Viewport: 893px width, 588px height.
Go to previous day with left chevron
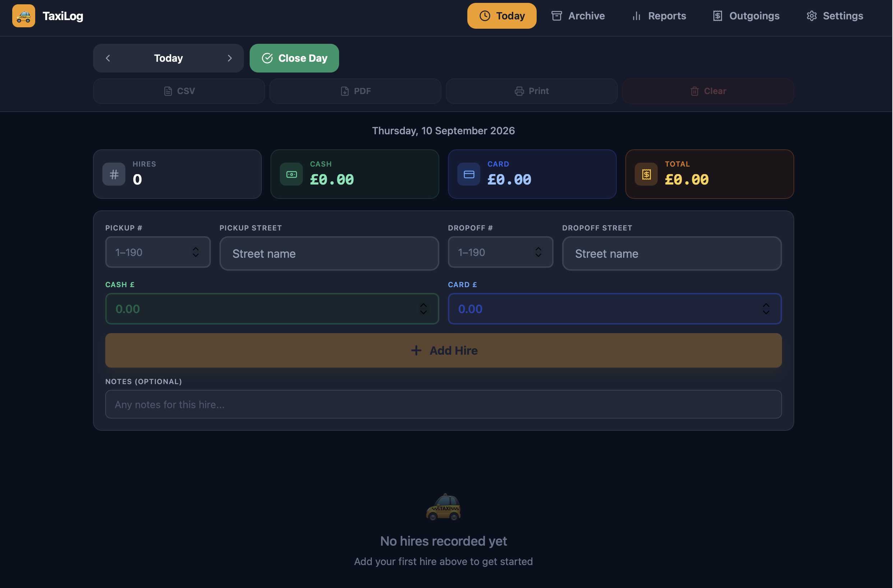108,58
